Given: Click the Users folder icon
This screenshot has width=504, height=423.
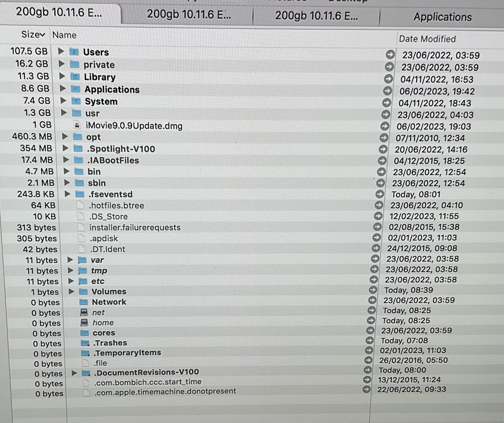Looking at the screenshot, I should [74, 52].
